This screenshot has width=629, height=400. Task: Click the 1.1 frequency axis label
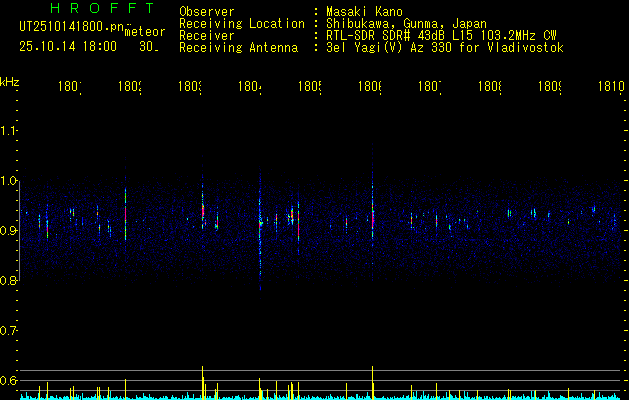[x=8, y=131]
